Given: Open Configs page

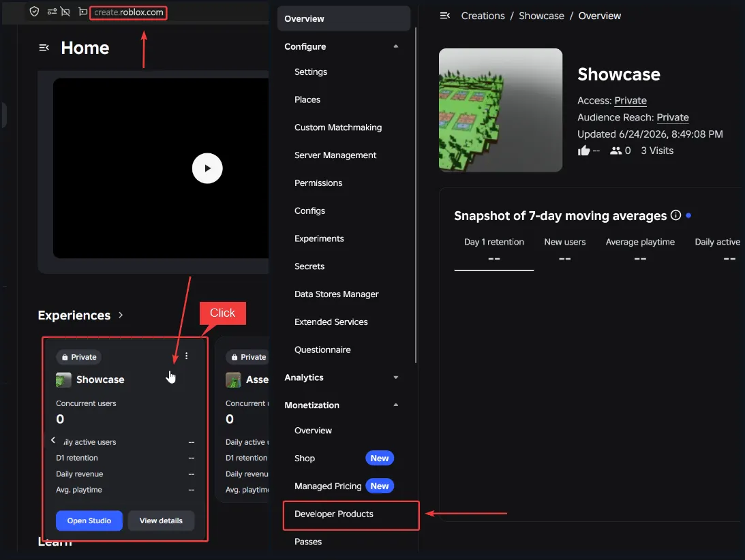Looking at the screenshot, I should click(309, 211).
